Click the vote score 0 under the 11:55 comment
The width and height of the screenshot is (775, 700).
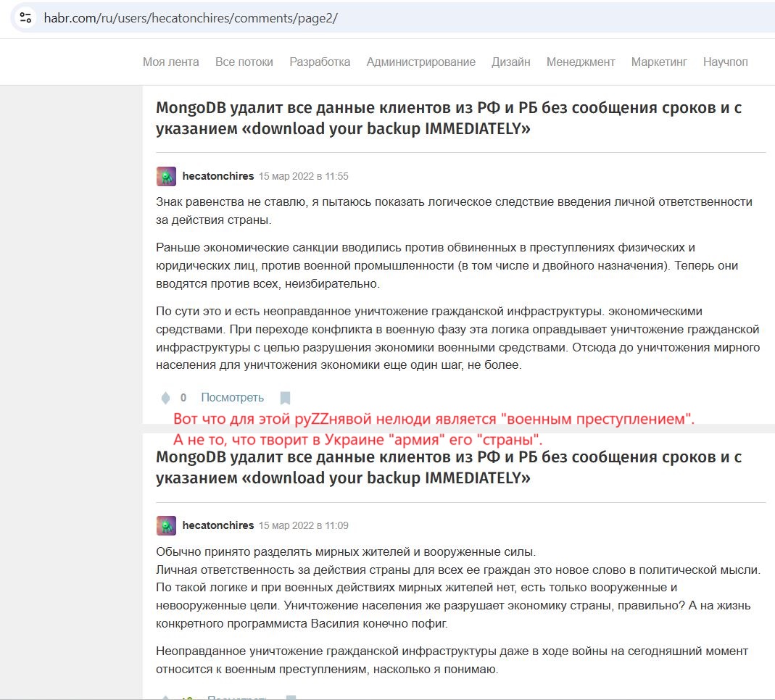pyautogui.click(x=183, y=398)
